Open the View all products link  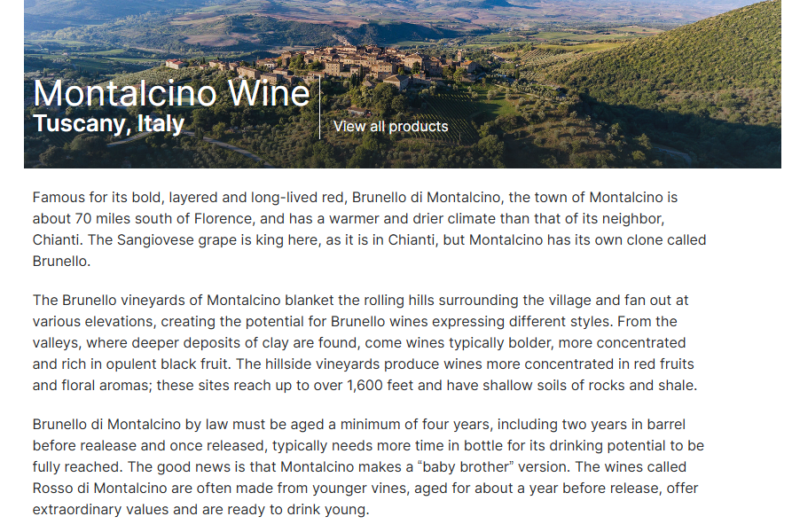390,126
